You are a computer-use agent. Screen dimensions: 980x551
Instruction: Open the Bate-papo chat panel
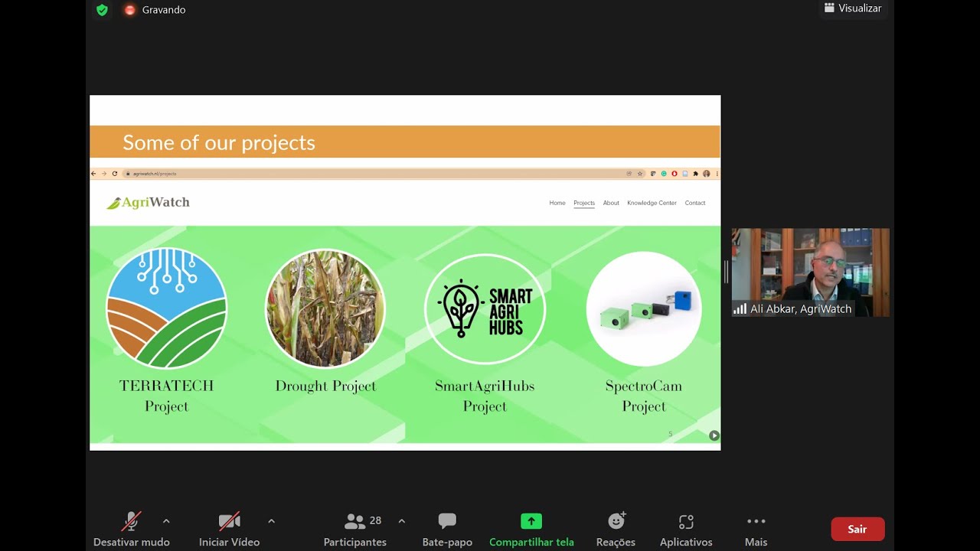click(447, 530)
